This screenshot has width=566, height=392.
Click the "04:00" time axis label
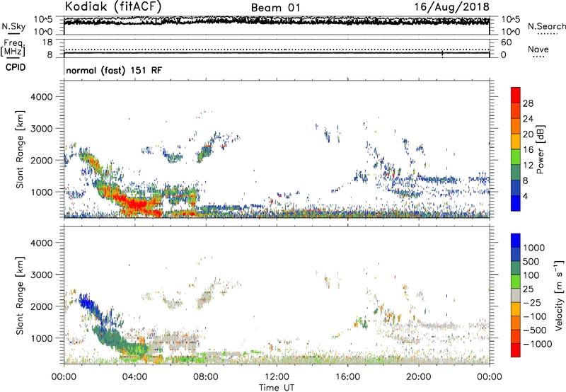click(134, 377)
